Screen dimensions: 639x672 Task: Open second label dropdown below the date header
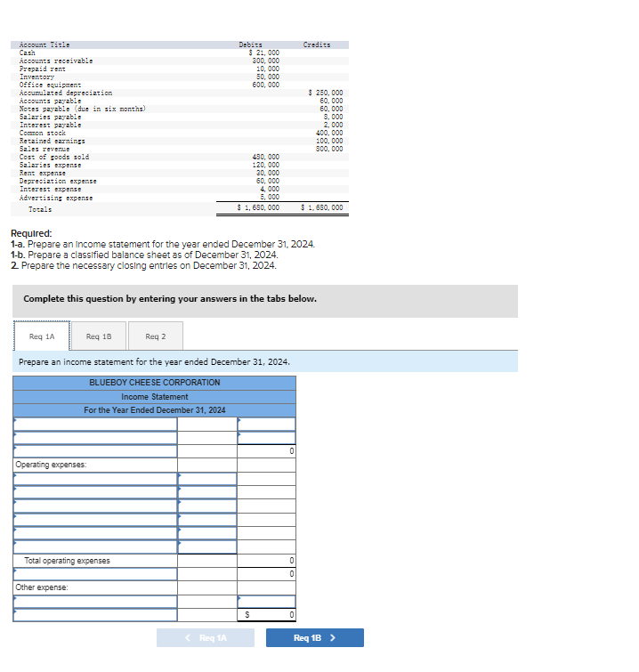coord(95,438)
